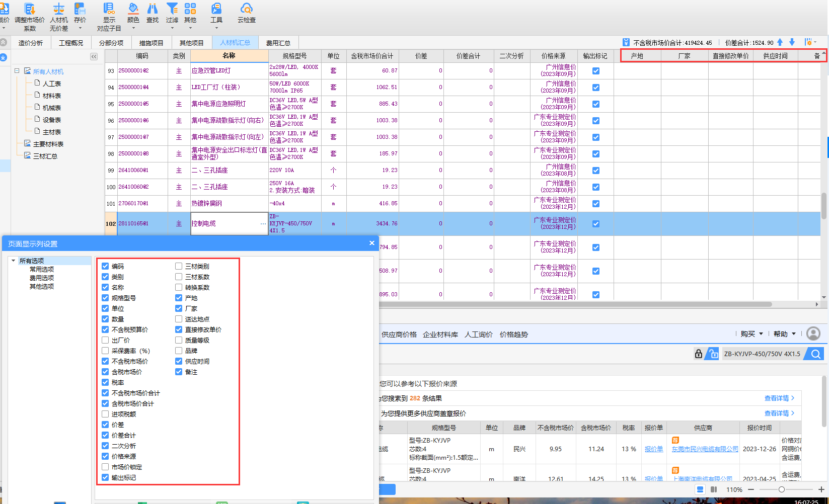829x504 pixels.
Task: Click the search magnifier button
Action: click(x=815, y=354)
